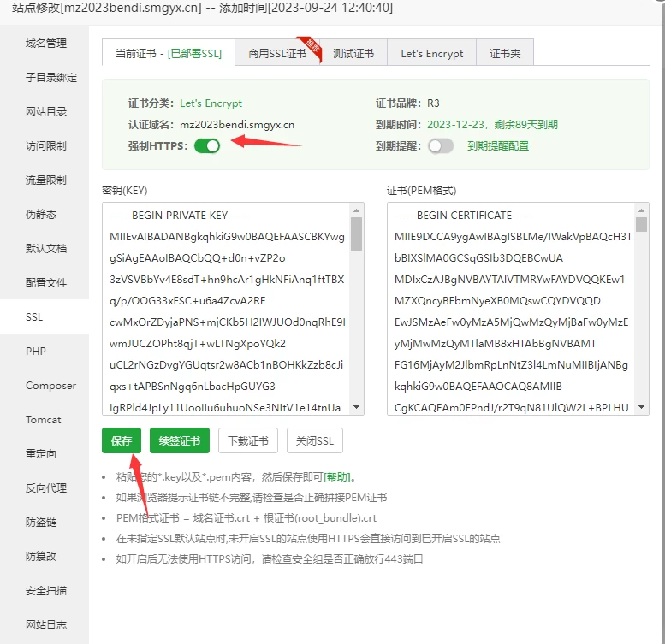The image size is (665, 644).
Task: Open 网站日志 in sidebar
Action: [x=46, y=625]
